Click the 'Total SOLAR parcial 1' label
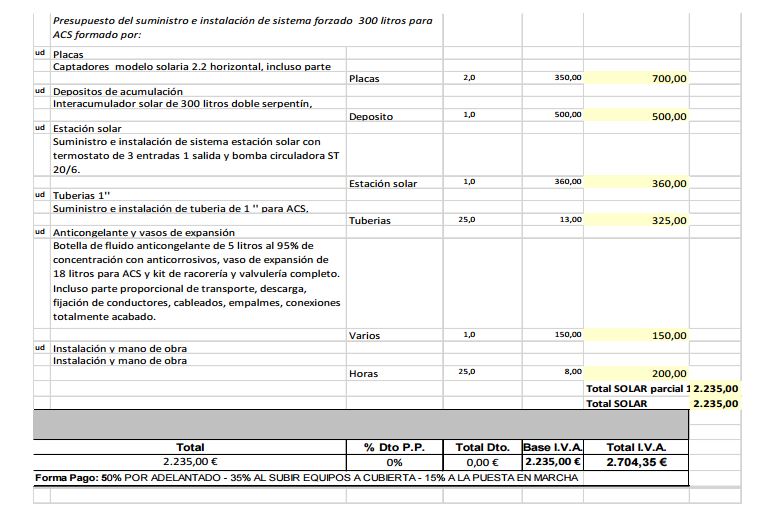778x522 pixels. click(x=638, y=389)
